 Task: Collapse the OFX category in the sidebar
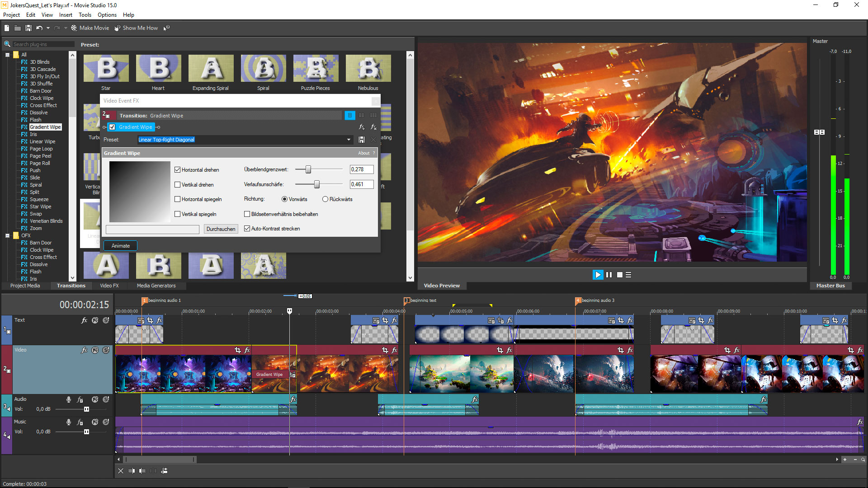[x=7, y=235]
